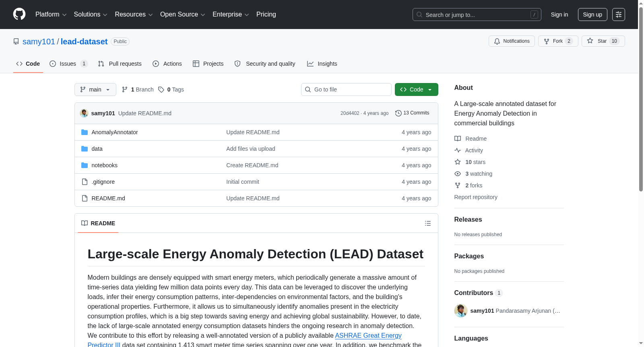The width and height of the screenshot is (644, 347).
Task: Click the README.md file icon
Action: [85, 198]
